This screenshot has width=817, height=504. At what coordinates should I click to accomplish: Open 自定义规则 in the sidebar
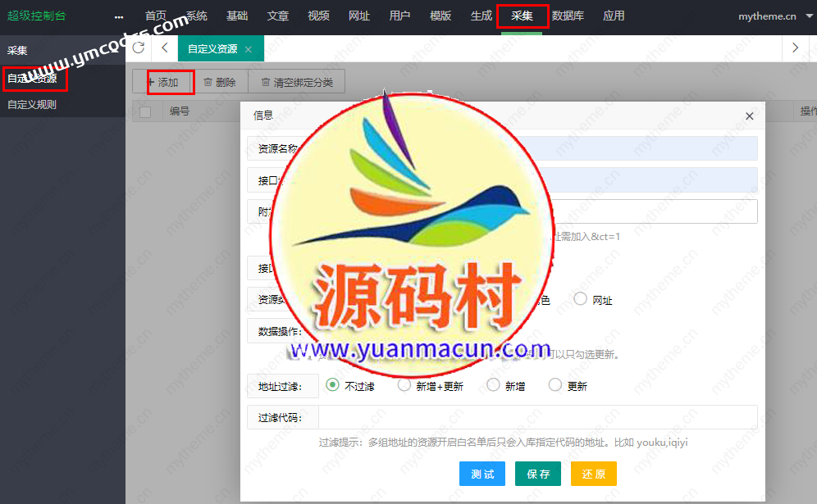click(32, 105)
